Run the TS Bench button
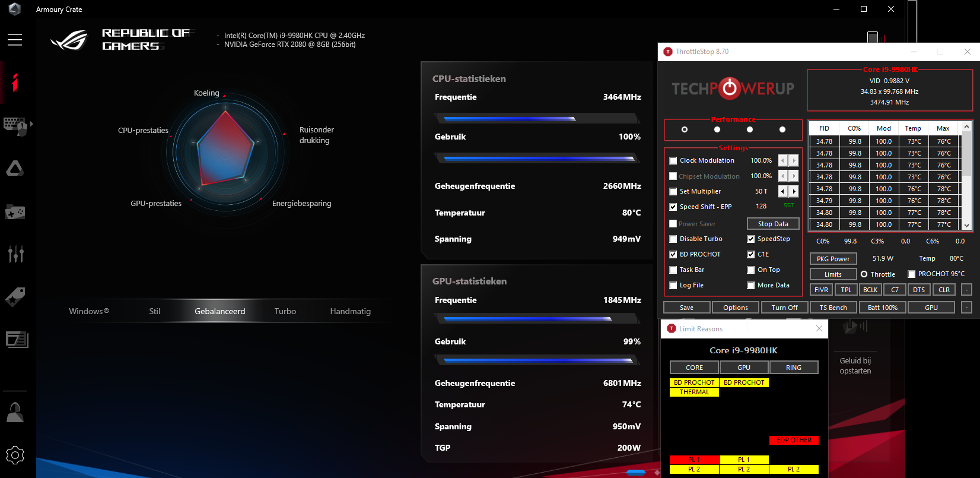 pos(833,308)
